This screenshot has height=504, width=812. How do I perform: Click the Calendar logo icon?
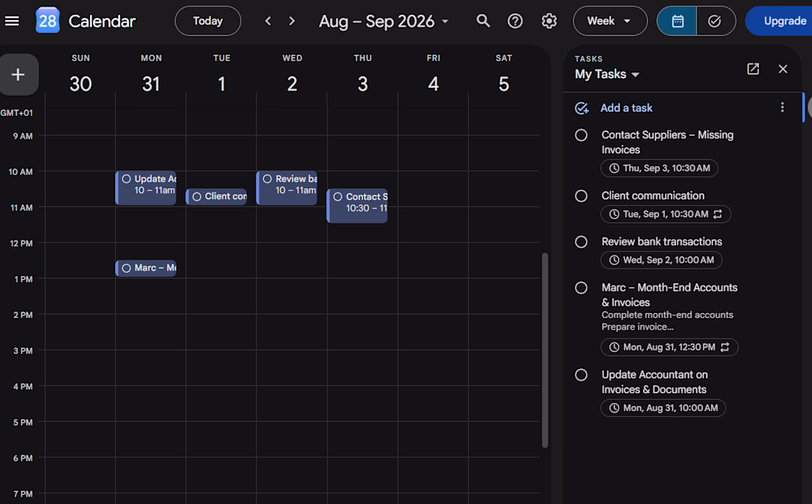[47, 21]
